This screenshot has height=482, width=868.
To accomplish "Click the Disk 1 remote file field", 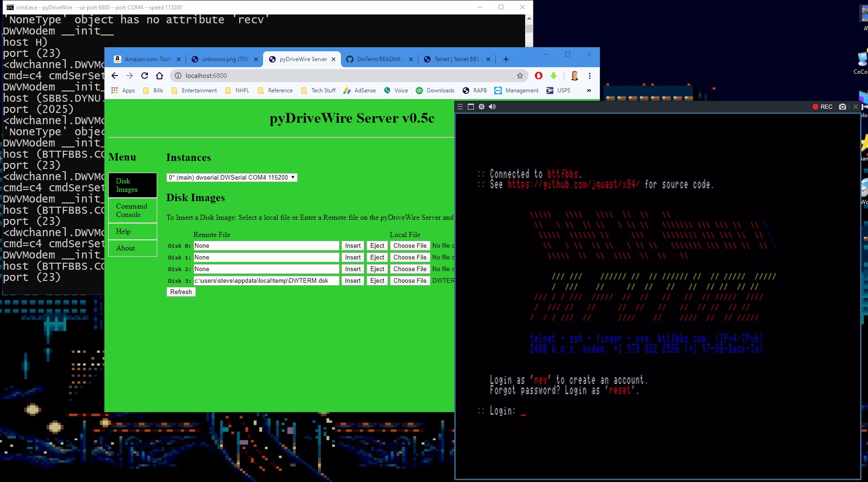I will [266, 258].
